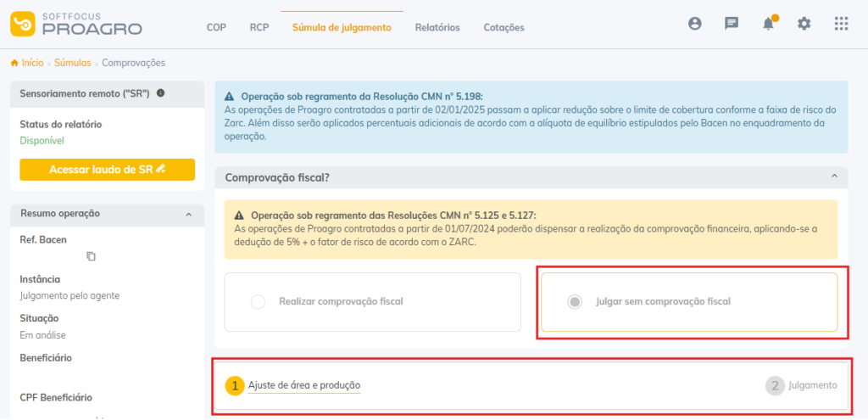Open the user profile icon
The height and width of the screenshot is (420, 868).
tap(695, 24)
